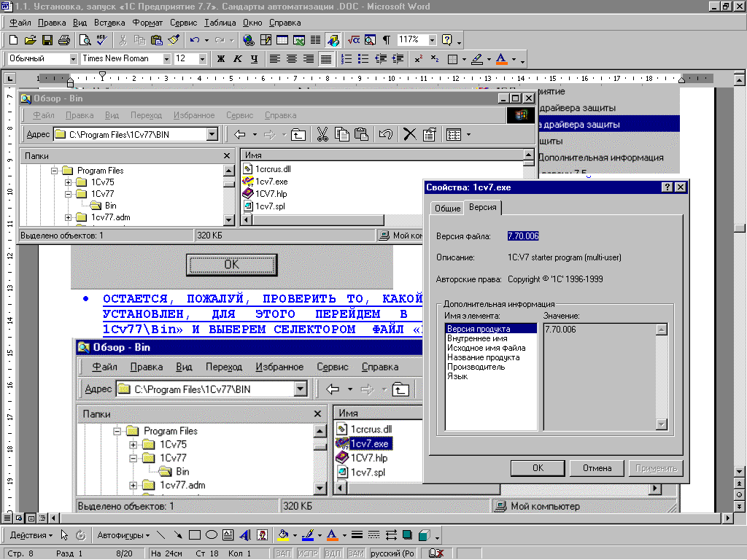This screenshot has height=560, width=747.
Task: Insert Excel worksheet icon
Action: pyautogui.click(x=298, y=40)
